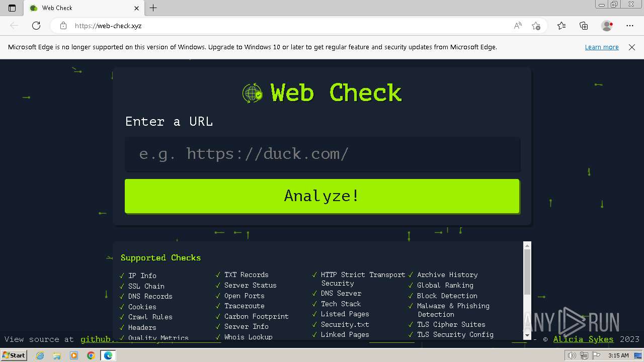This screenshot has width=644, height=362.
Task: Click the TLS Security Config item
Action: pyautogui.click(x=455, y=334)
